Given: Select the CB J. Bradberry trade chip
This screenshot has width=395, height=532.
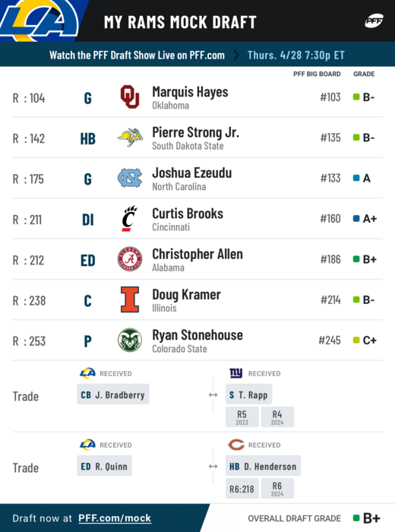Looking at the screenshot, I should click(113, 394).
